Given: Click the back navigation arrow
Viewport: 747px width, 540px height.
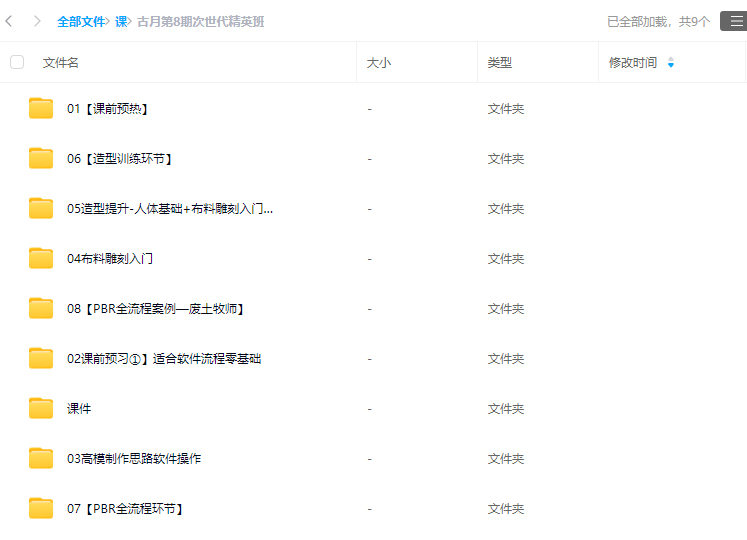Looking at the screenshot, I should tap(10, 21).
